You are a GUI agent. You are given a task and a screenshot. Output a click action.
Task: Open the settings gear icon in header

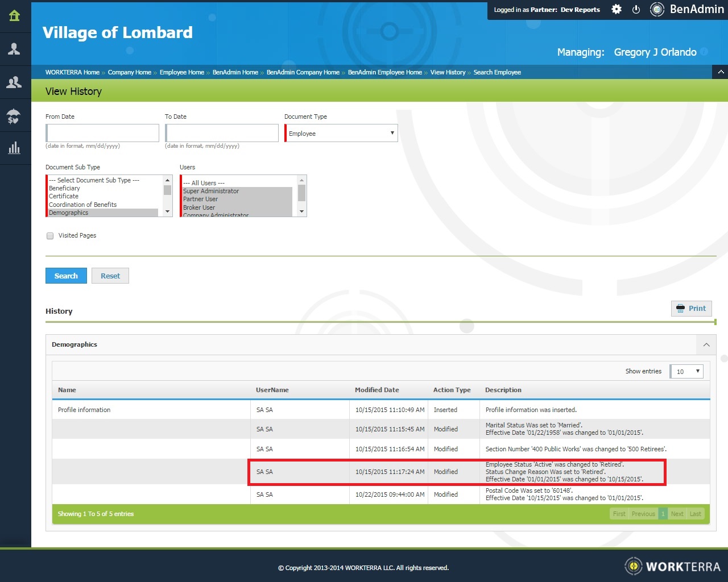[617, 10]
